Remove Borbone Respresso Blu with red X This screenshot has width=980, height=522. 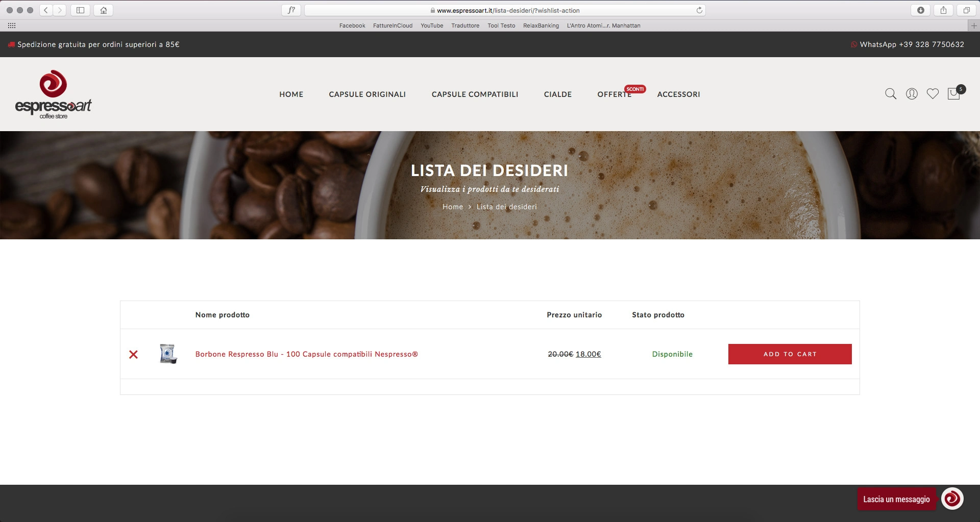(x=133, y=354)
